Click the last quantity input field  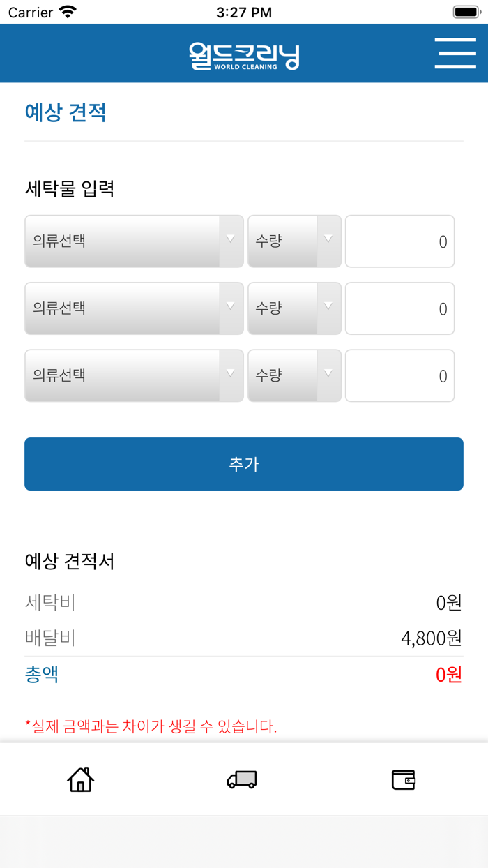[399, 375]
